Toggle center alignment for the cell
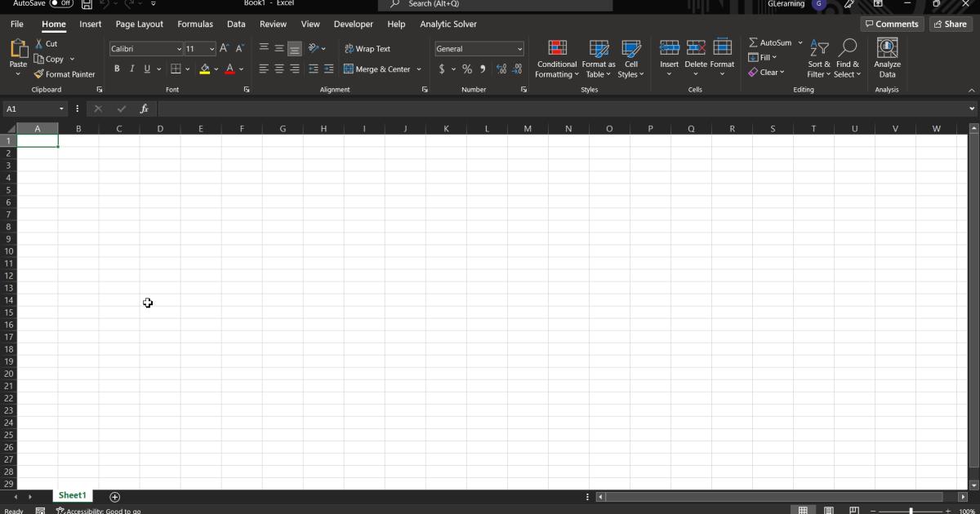The width and height of the screenshot is (980, 514). pos(279,69)
